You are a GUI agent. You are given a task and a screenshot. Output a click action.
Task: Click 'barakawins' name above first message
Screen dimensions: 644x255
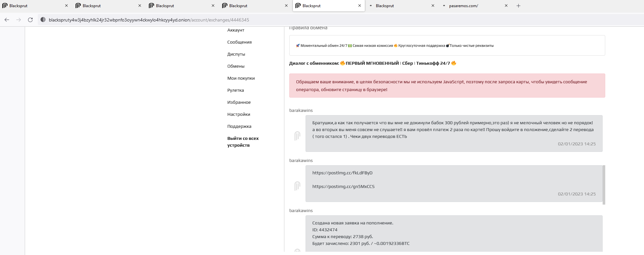(x=301, y=110)
